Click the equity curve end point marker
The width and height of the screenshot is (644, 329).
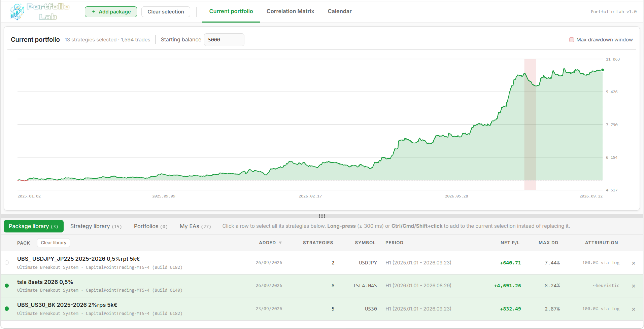602,70
